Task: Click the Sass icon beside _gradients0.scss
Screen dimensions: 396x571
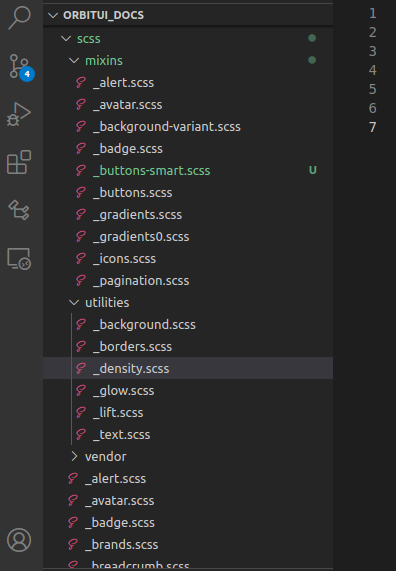Action: click(x=81, y=236)
